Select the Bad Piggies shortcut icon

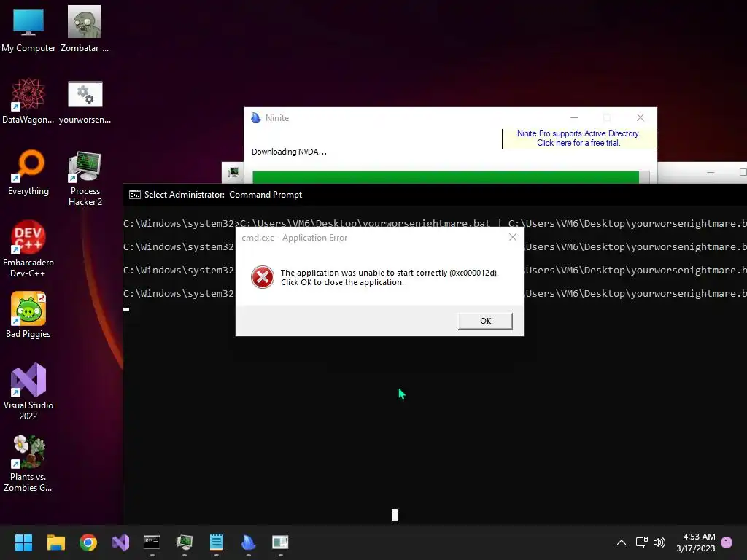pos(28,314)
